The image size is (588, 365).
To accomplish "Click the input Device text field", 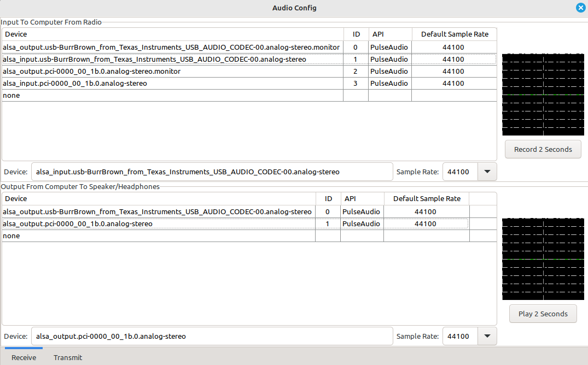I will coord(212,172).
